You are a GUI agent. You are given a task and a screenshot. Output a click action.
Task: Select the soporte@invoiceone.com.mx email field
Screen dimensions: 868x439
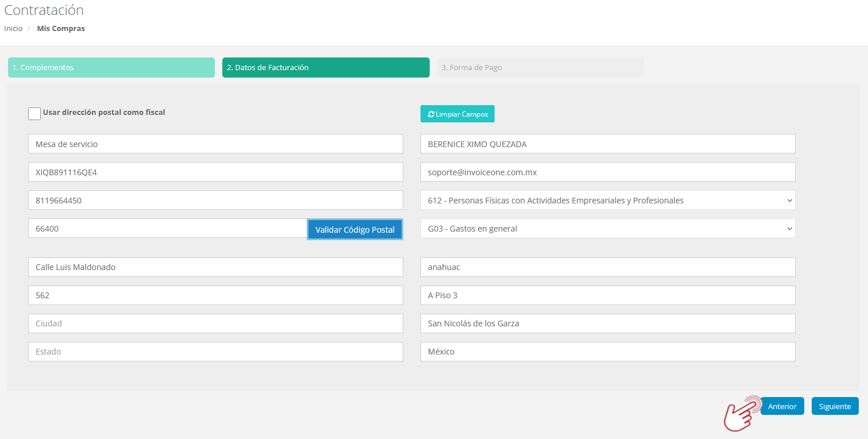tap(607, 172)
